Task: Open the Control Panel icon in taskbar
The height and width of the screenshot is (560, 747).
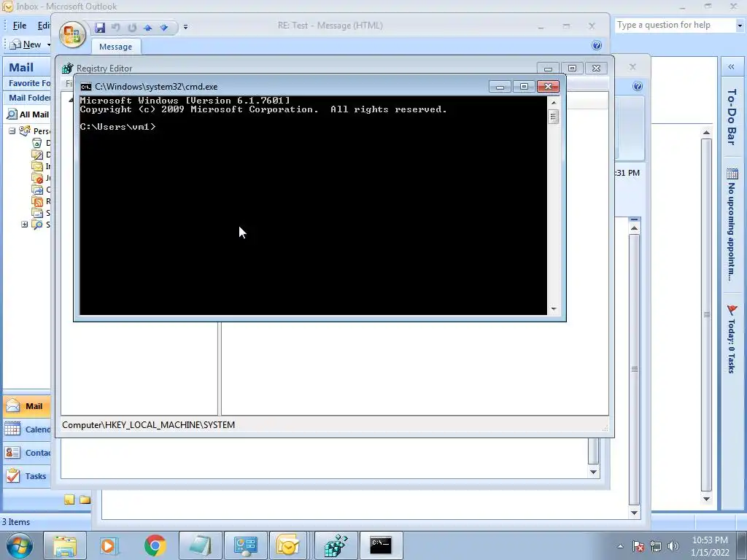Action: [x=246, y=545]
